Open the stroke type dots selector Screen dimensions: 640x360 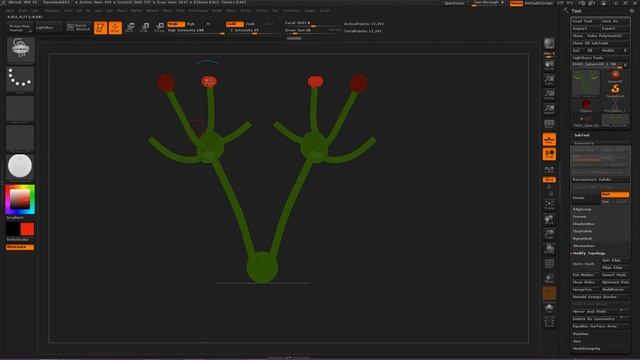click(x=20, y=79)
